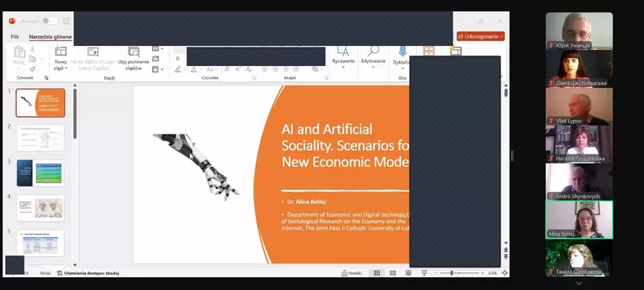Click the Polski language indicator
The image size is (644, 290).
[45, 273]
